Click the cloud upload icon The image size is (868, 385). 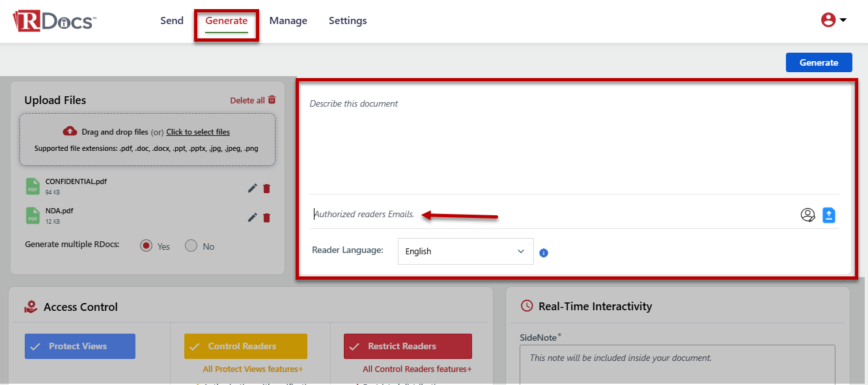coord(70,131)
